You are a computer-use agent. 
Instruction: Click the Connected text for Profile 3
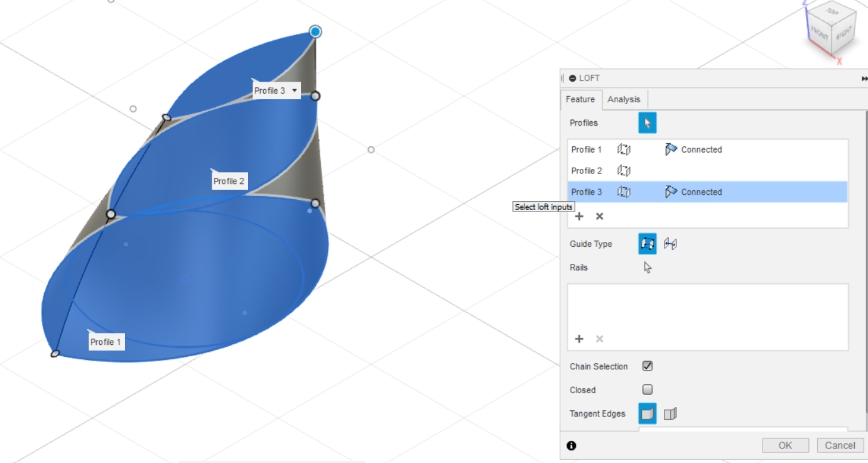pyautogui.click(x=702, y=192)
